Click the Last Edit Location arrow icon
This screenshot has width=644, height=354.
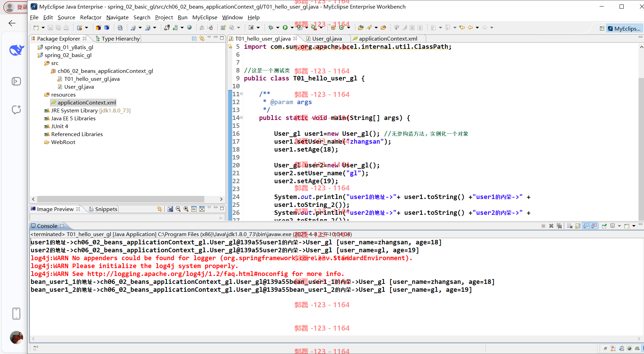coord(462,27)
